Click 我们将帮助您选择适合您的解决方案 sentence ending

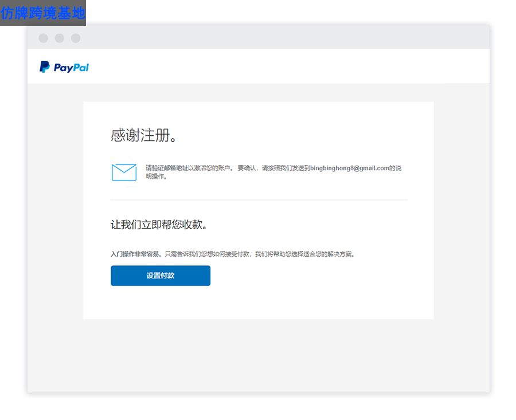pos(305,254)
